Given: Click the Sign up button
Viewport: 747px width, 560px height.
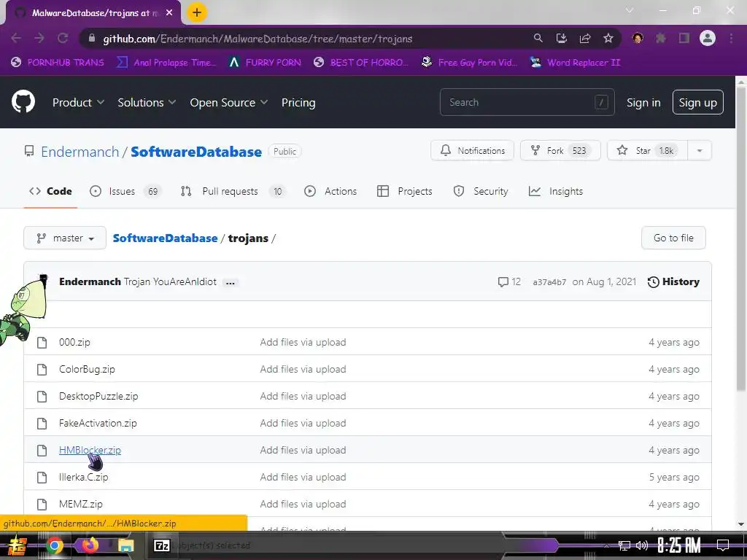Looking at the screenshot, I should (x=697, y=102).
